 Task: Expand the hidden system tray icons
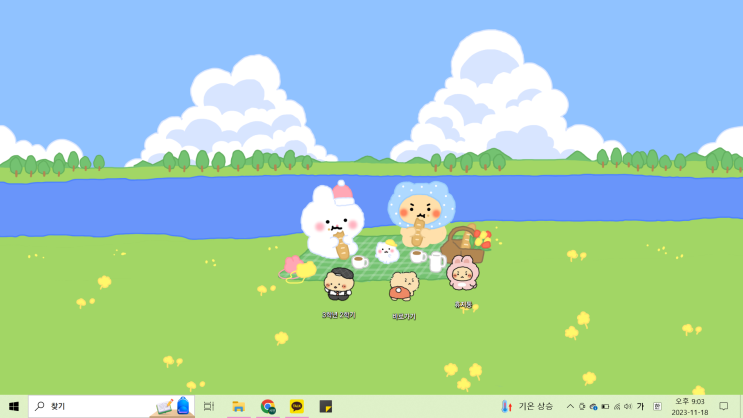(570, 406)
